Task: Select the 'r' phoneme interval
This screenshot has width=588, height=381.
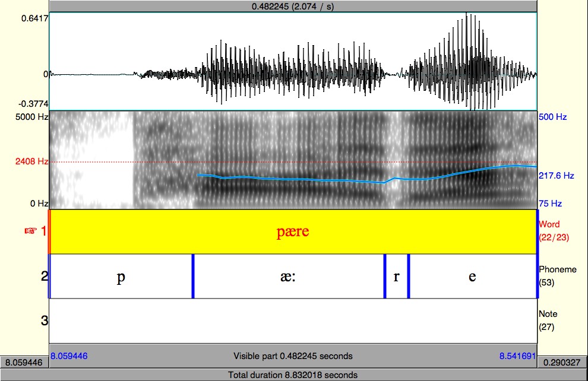Action: coord(396,277)
